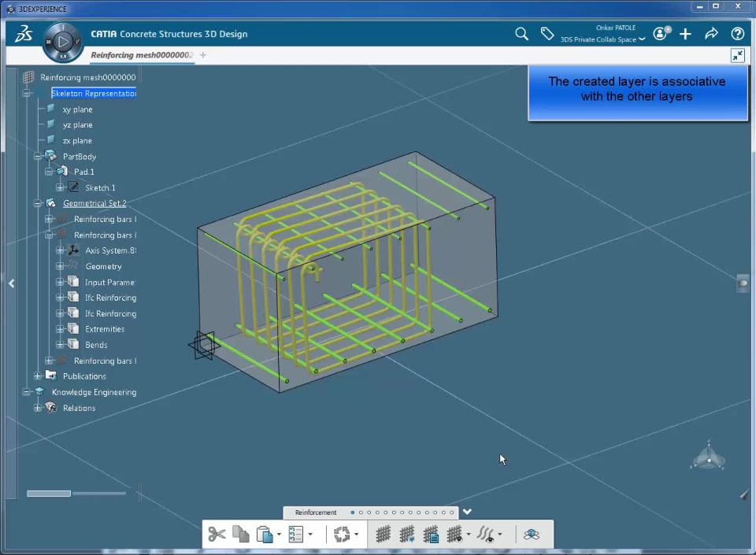Select the Input Parameters item
The width and height of the screenshot is (756, 555).
click(x=110, y=283)
